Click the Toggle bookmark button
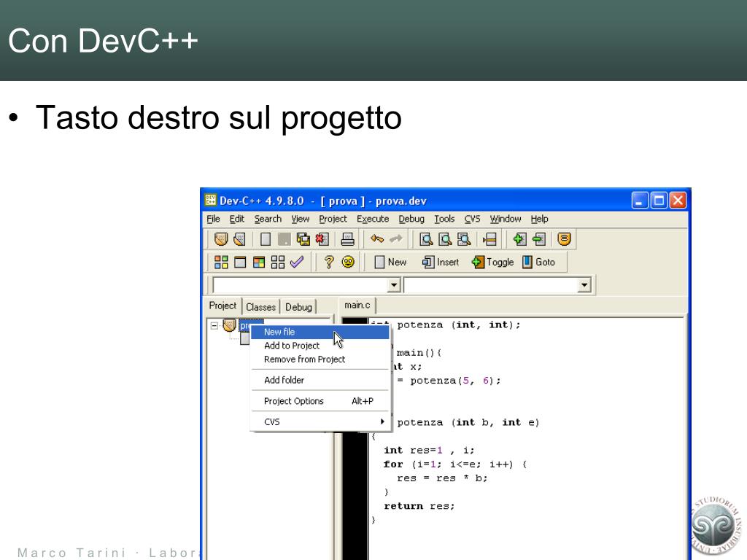The width and height of the screenshot is (747, 560). point(492,262)
